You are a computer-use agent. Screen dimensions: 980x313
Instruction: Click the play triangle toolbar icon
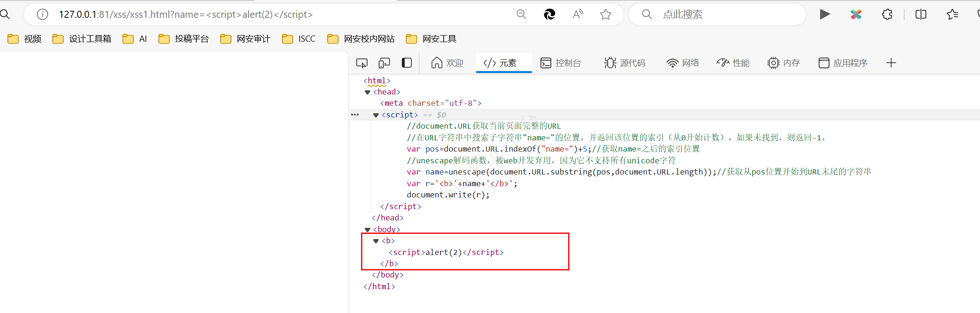tap(825, 15)
